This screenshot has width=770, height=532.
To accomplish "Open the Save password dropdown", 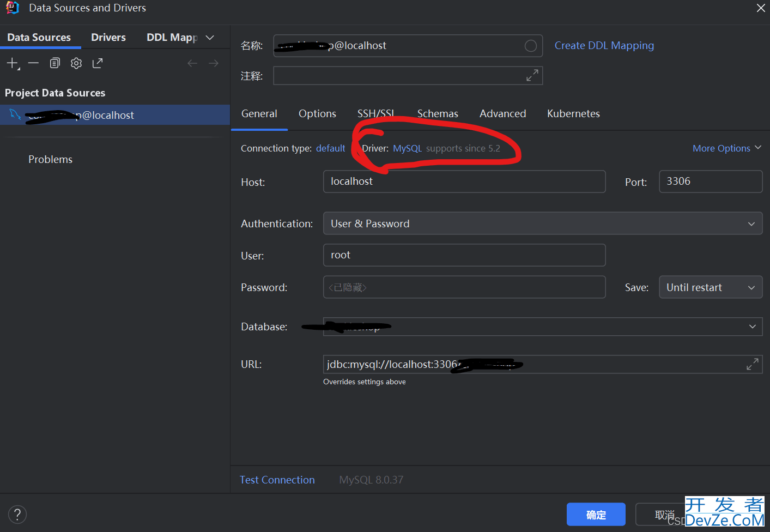I will pos(711,287).
